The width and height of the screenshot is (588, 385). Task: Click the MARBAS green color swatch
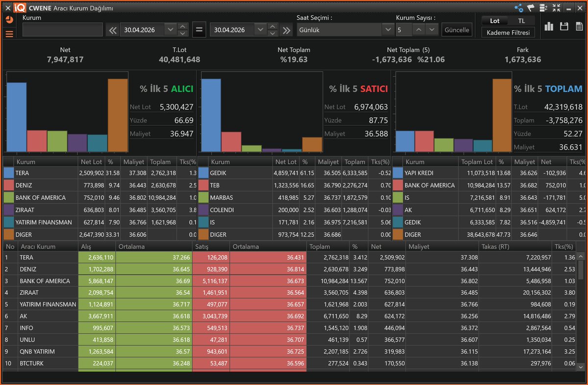tap(203, 198)
